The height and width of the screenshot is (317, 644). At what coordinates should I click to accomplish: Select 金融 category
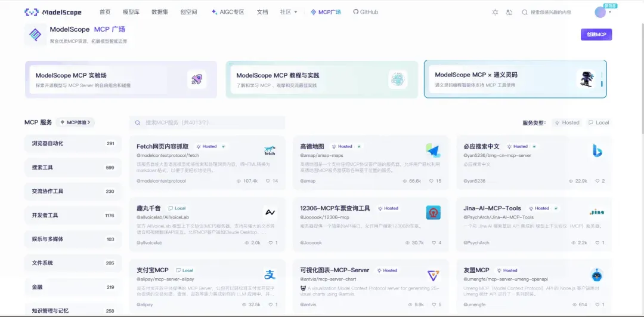pyautogui.click(x=73, y=287)
